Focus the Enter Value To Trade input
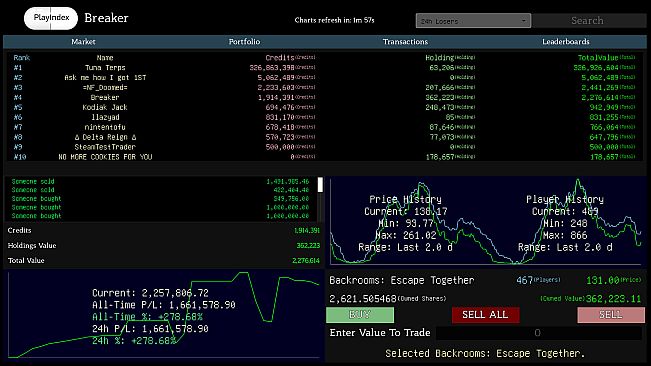 pyautogui.click(x=538, y=333)
